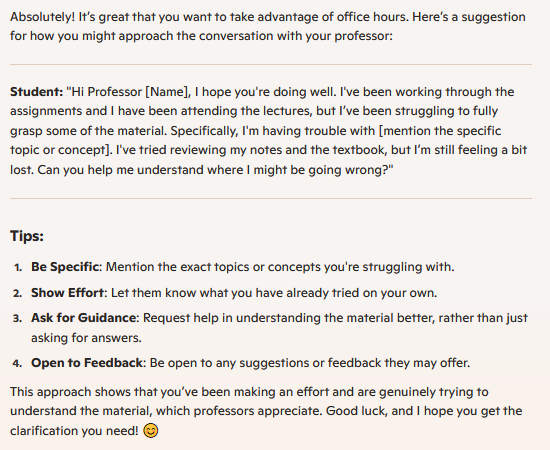This screenshot has height=450, width=550.
Task: Click the smiling emoji at the end
Action: (151, 431)
